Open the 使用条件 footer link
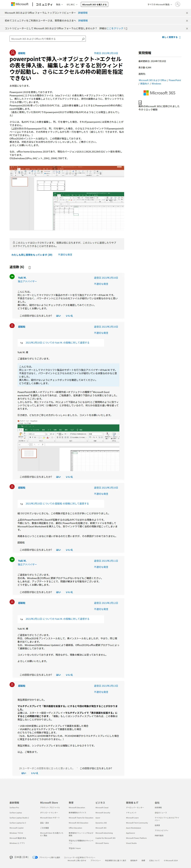 click(x=134, y=860)
